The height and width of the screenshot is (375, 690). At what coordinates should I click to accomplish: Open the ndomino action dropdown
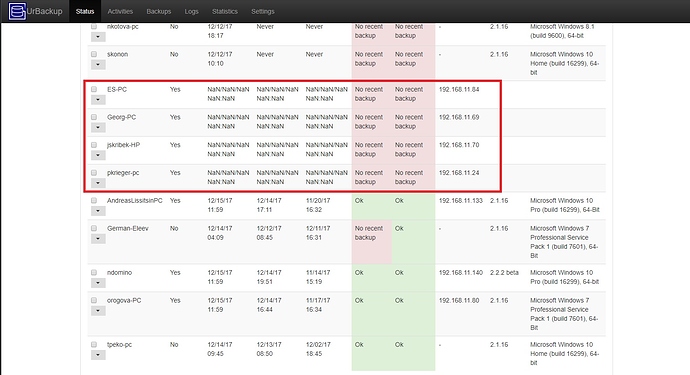click(98, 283)
